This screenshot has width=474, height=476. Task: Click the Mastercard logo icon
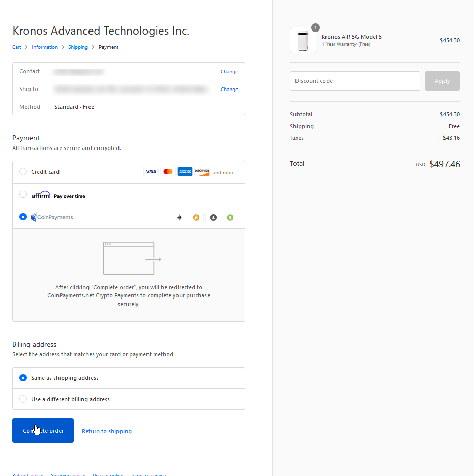(168, 172)
